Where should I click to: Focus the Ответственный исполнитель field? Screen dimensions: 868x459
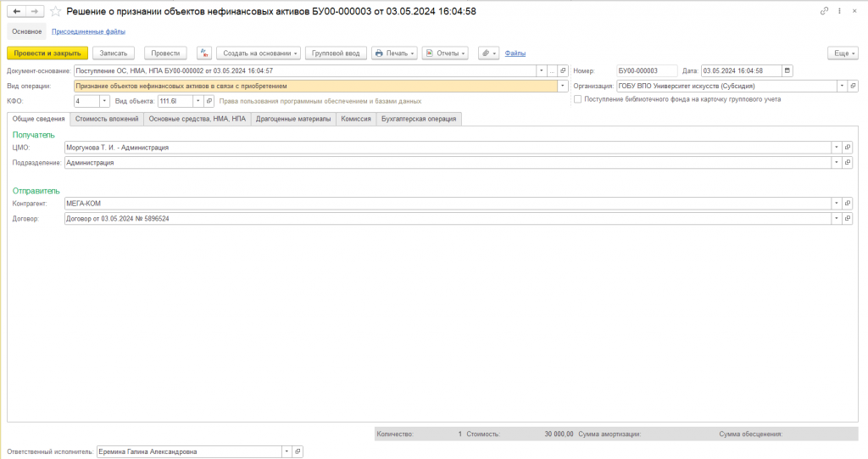tap(189, 452)
